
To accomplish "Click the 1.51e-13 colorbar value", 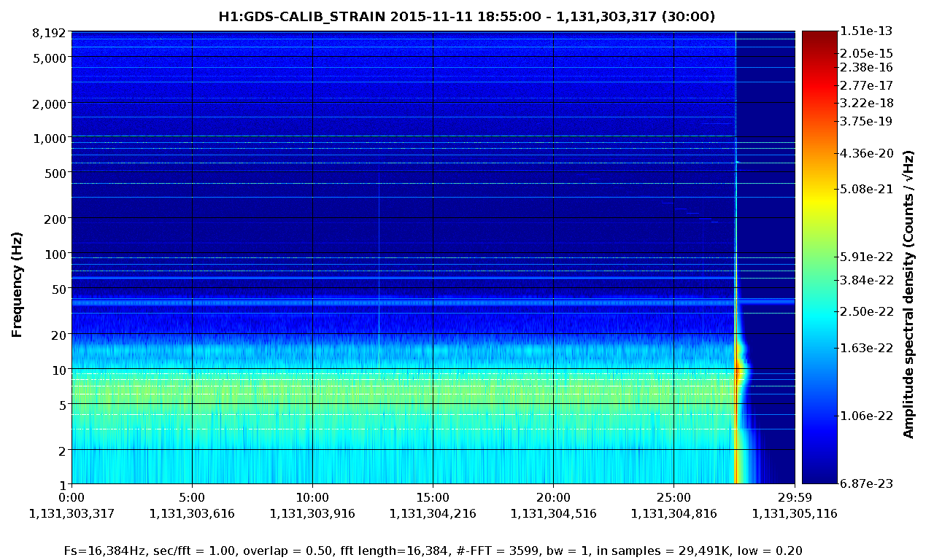I will click(x=866, y=31).
